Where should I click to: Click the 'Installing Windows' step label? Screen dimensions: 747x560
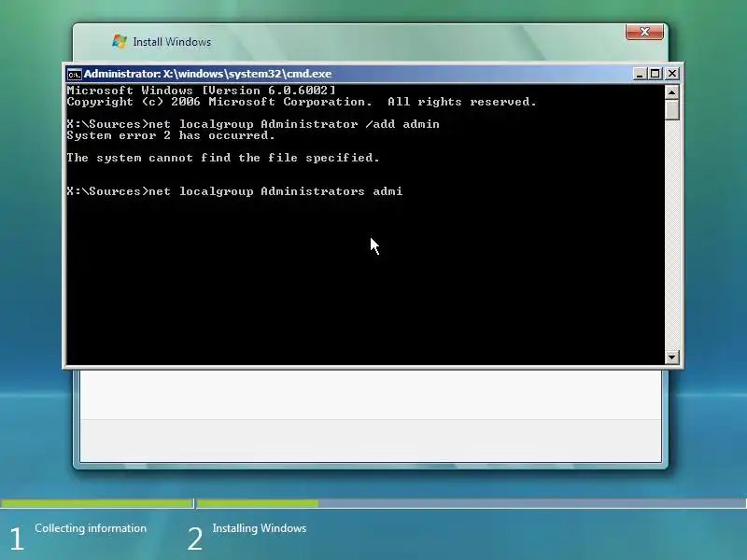(x=260, y=528)
